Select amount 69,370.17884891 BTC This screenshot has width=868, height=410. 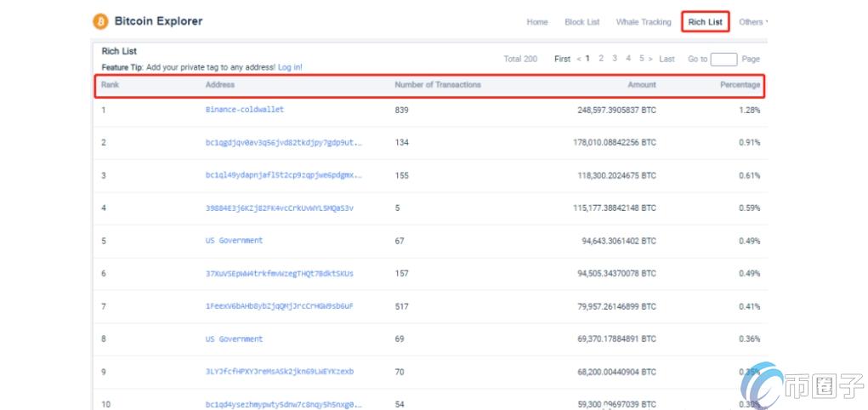616,339
